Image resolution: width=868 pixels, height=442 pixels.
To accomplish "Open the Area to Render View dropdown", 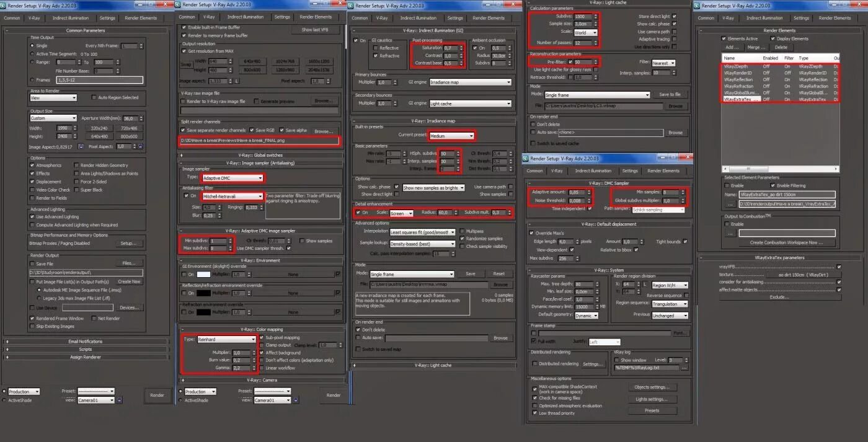I will (x=53, y=97).
